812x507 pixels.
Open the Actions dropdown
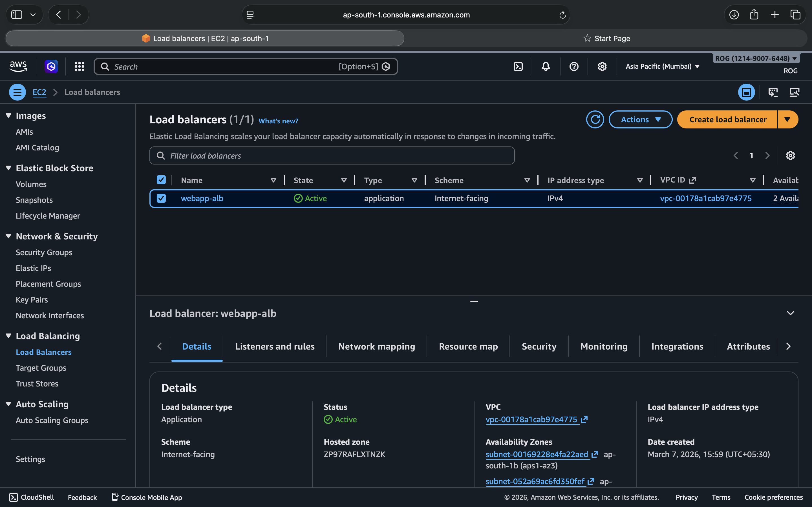[x=640, y=119]
